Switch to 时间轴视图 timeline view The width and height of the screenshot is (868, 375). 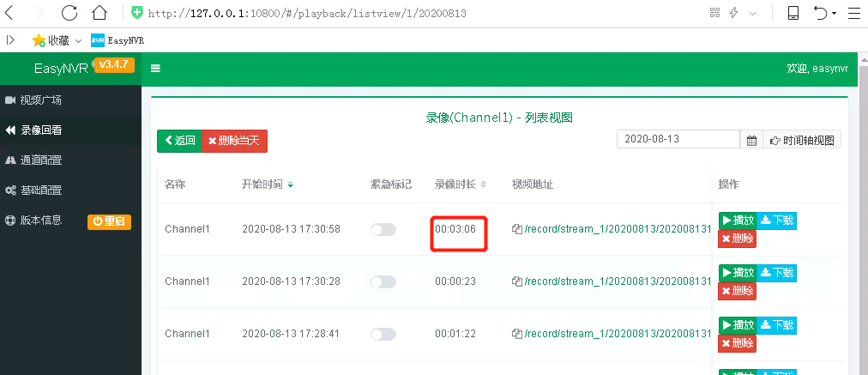(802, 140)
